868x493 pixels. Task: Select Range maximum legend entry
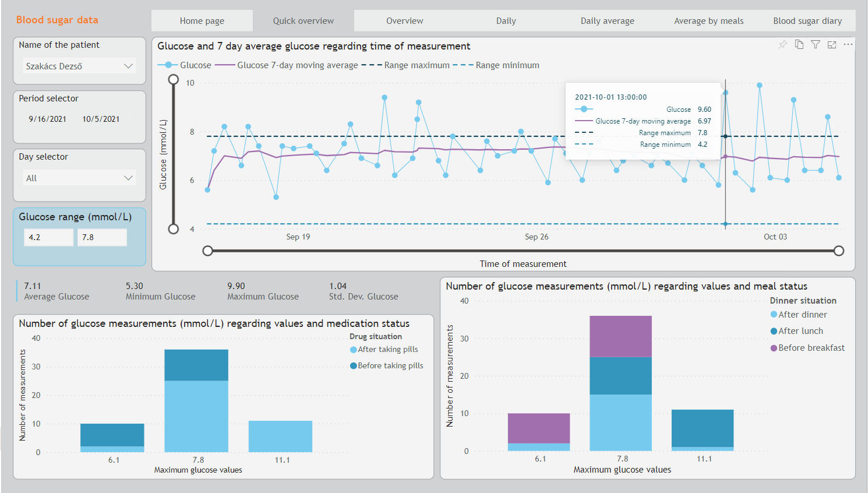405,65
